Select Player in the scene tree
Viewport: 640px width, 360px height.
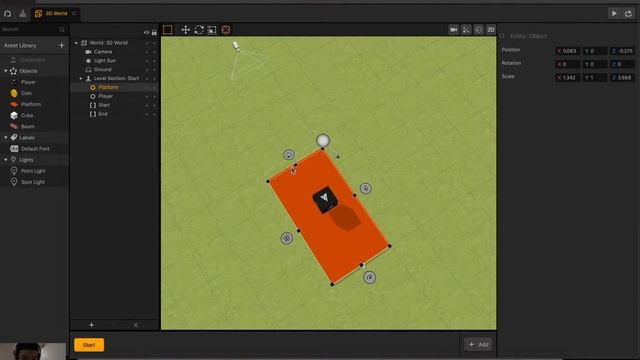[x=106, y=96]
